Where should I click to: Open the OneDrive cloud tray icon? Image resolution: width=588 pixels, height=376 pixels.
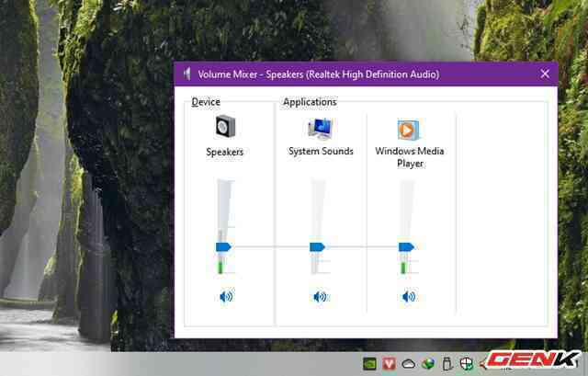(x=408, y=364)
